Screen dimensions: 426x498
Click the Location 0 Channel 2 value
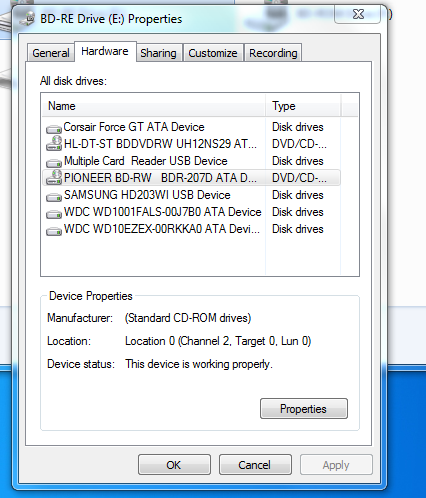click(218, 341)
